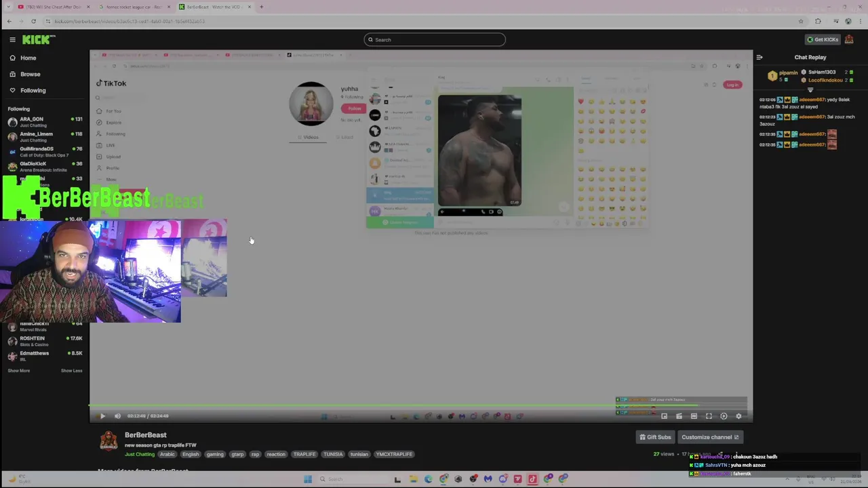Image resolution: width=868 pixels, height=488 pixels.
Task: Open BerBerBeast channel name link
Action: click(146, 435)
